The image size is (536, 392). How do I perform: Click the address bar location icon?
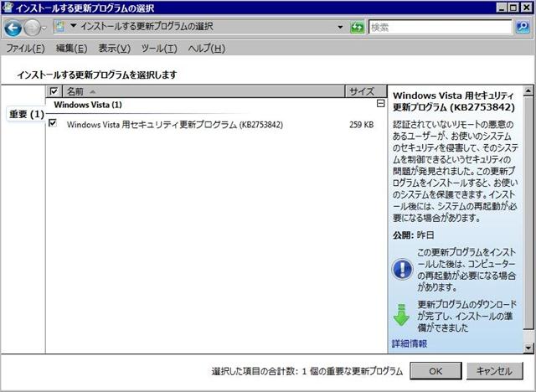tap(59, 27)
